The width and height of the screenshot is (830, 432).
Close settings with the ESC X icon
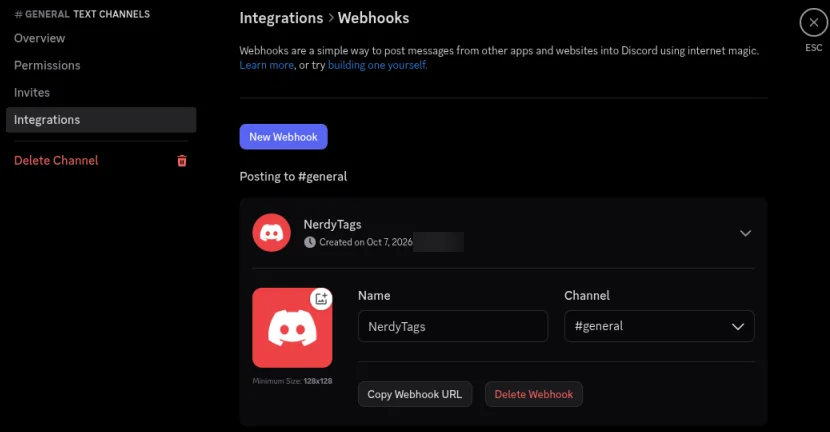(814, 23)
